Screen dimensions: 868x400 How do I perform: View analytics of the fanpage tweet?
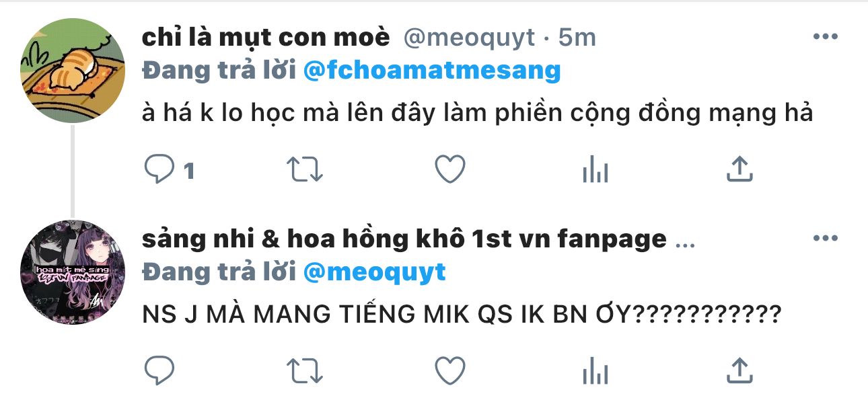595,370
